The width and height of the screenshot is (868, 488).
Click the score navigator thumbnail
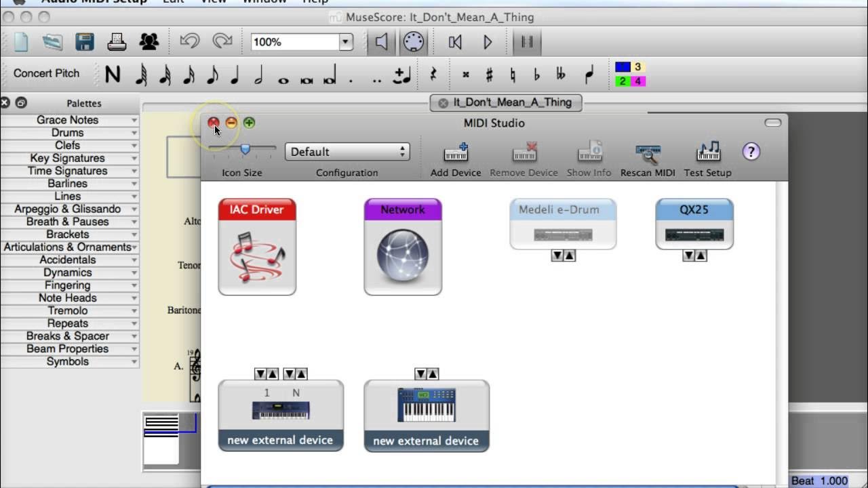[x=162, y=439]
